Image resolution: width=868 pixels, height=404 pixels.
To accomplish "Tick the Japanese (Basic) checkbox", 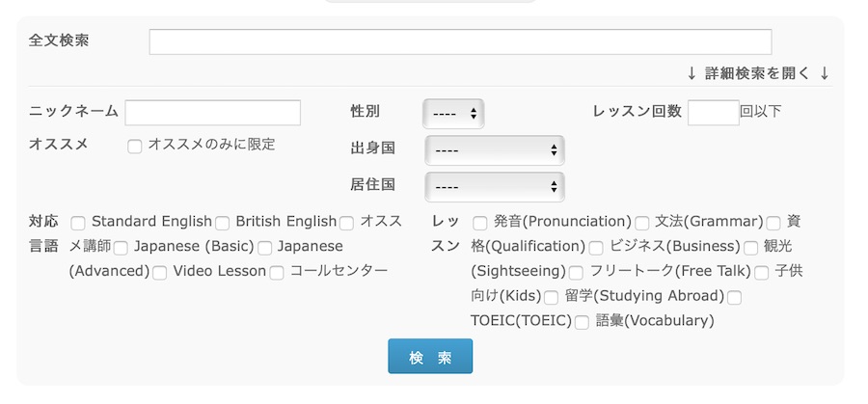I will (x=121, y=248).
